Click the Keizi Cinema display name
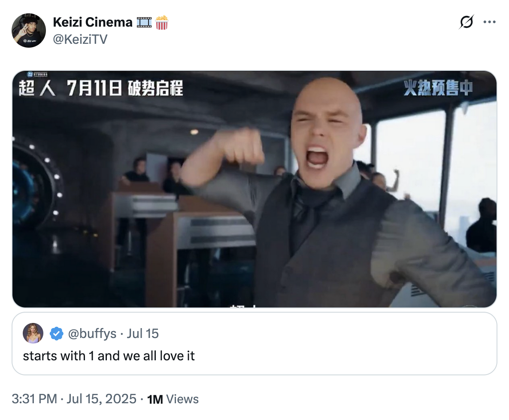Screen dimensions: 509x420 pos(93,22)
